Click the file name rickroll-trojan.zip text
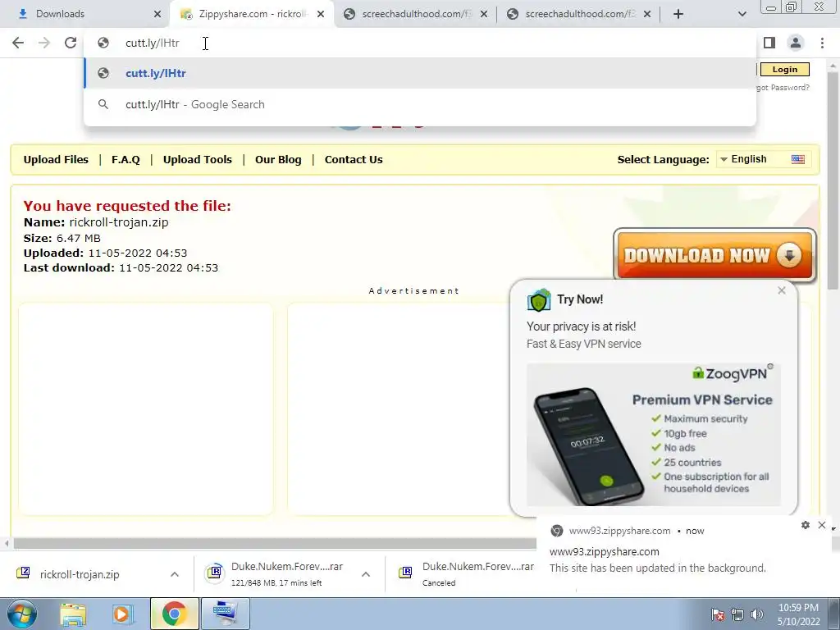 119,222
